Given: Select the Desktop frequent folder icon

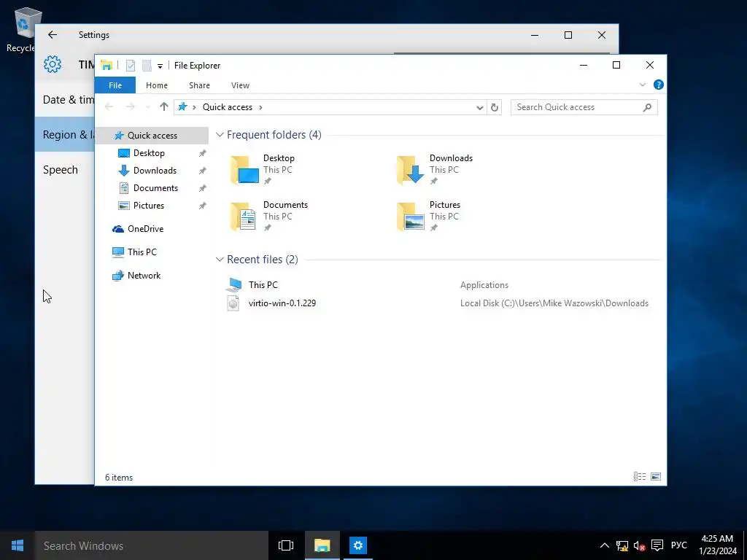Looking at the screenshot, I should pyautogui.click(x=244, y=169).
